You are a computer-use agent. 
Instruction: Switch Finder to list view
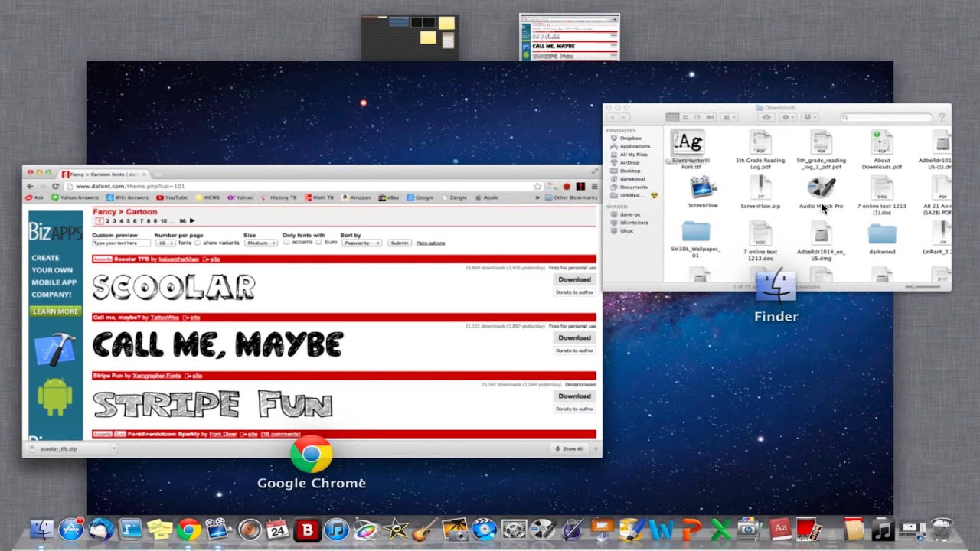(685, 117)
